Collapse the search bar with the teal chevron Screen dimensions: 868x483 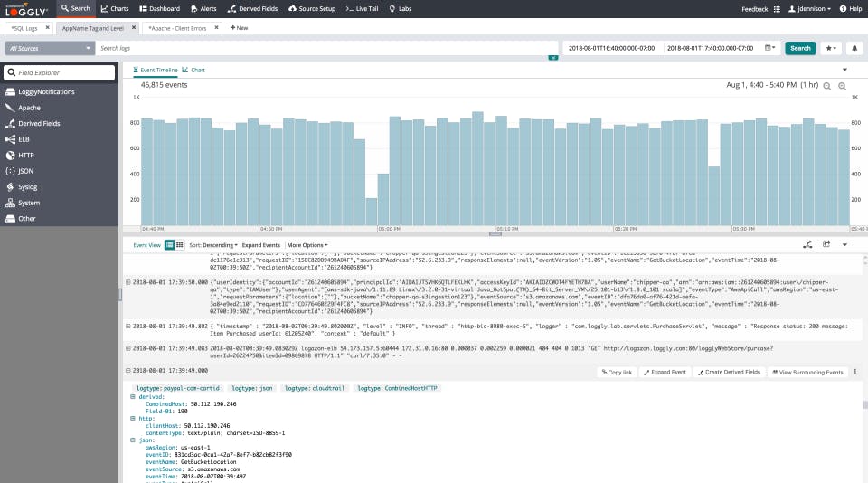553,58
